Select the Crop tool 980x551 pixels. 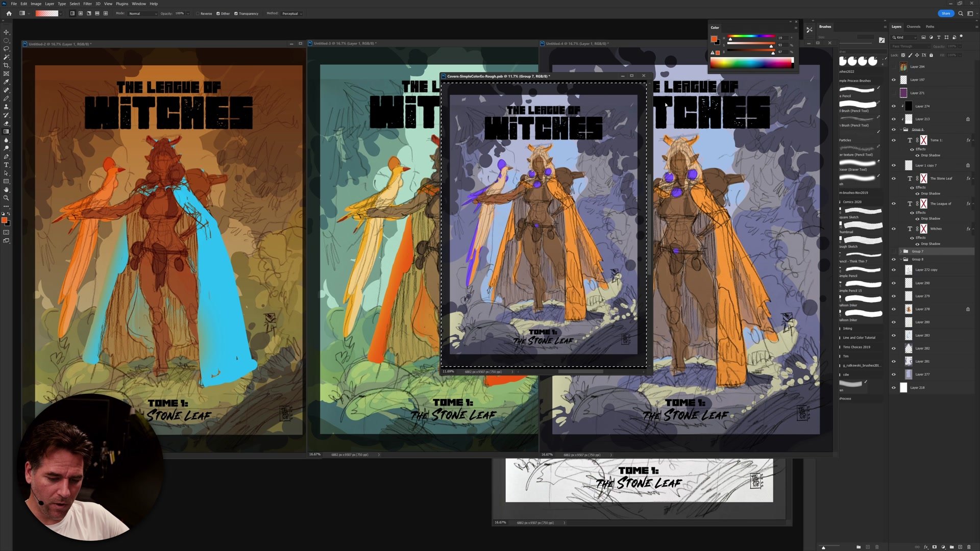6,65
